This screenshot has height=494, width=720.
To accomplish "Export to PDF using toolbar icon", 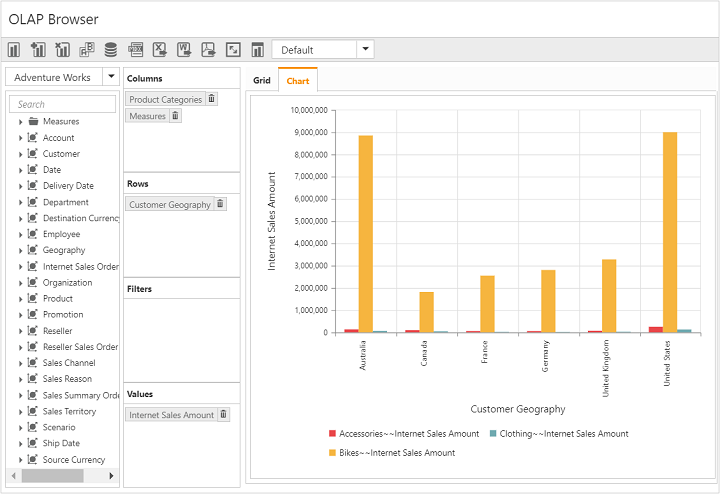I will 208,49.
